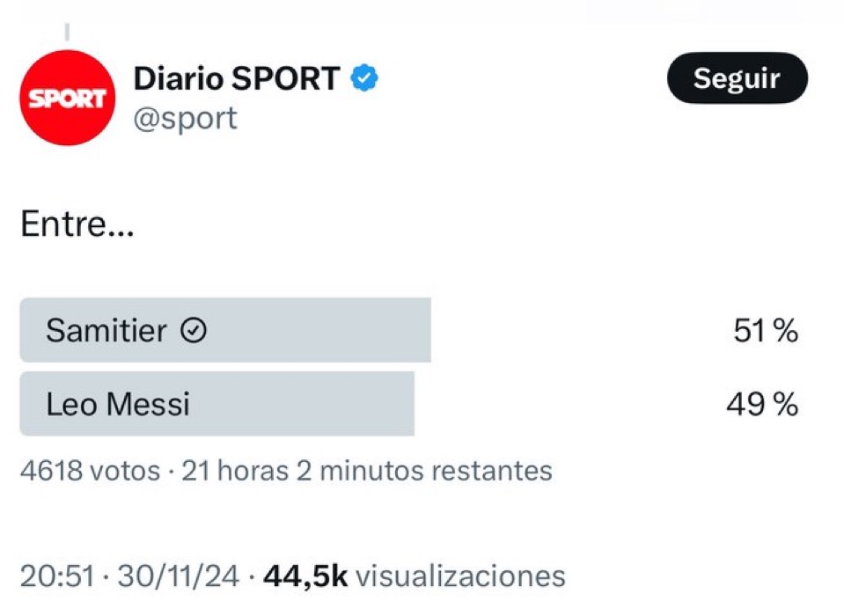
Task: Select the Samitier poll answer
Action: (x=106, y=331)
